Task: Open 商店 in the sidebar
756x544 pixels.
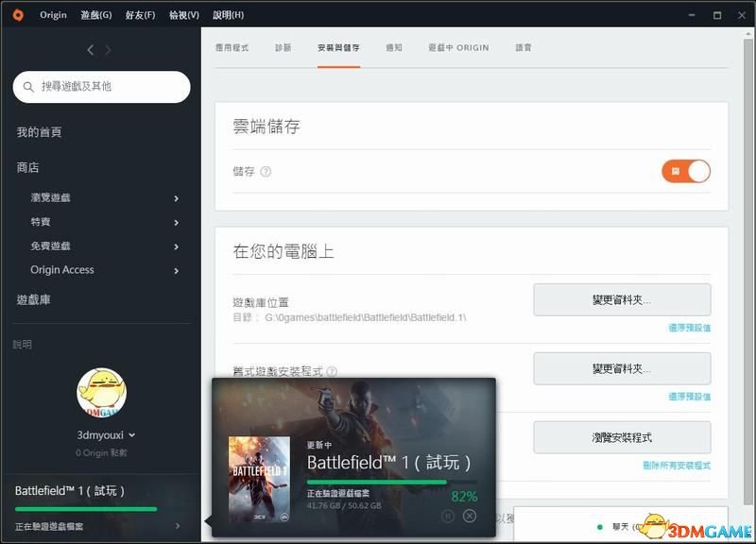Action: [x=27, y=168]
